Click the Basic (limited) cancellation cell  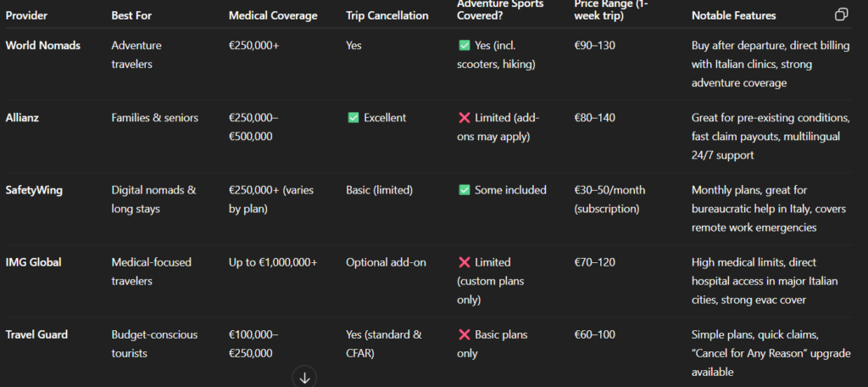coord(379,190)
